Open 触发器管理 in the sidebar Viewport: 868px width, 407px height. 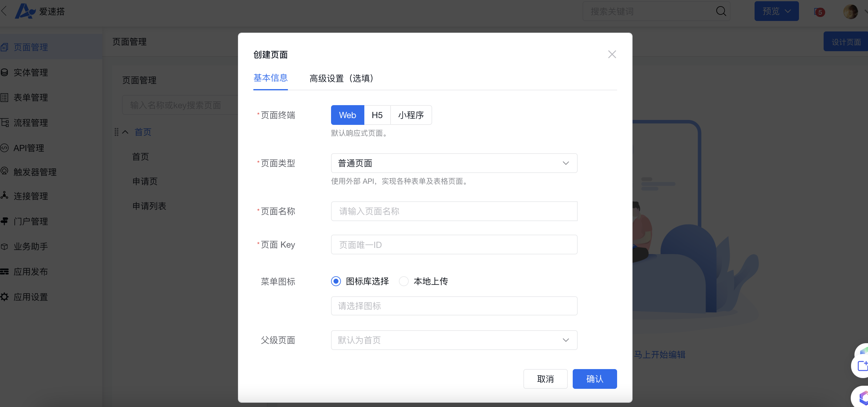(35, 172)
